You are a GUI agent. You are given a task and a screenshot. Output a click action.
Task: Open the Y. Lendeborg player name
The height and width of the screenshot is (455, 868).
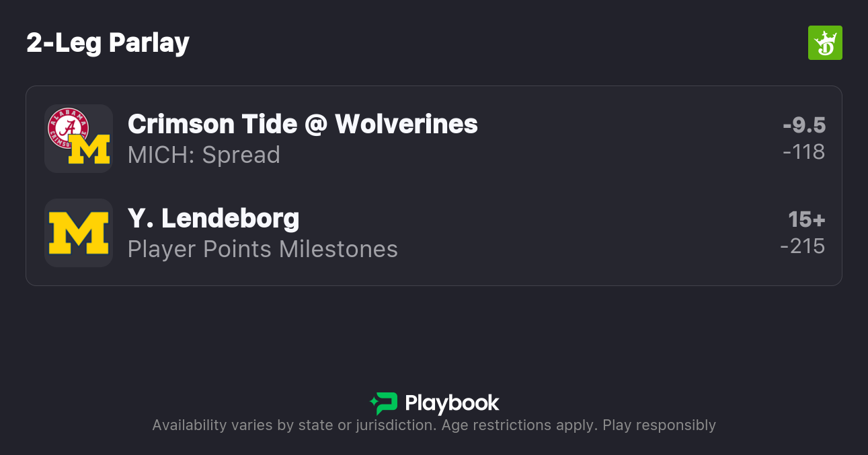coord(213,218)
